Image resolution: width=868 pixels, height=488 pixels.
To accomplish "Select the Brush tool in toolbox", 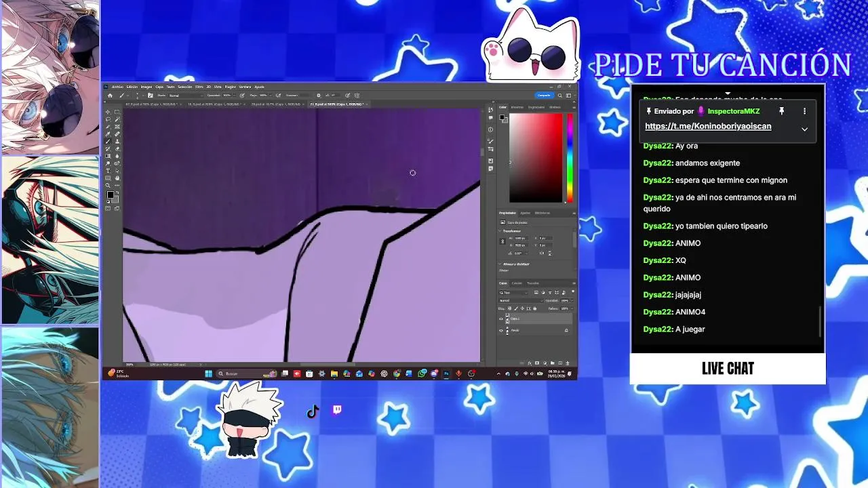I will coord(108,141).
